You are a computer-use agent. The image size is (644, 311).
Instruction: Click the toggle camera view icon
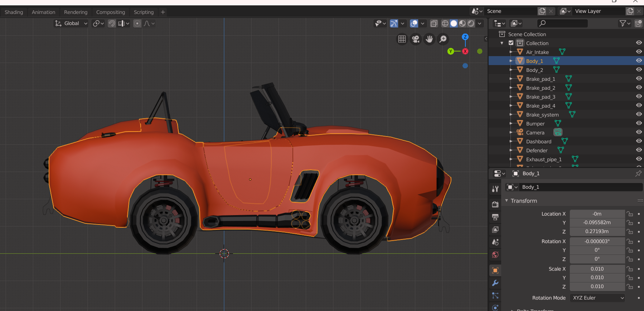pyautogui.click(x=416, y=39)
